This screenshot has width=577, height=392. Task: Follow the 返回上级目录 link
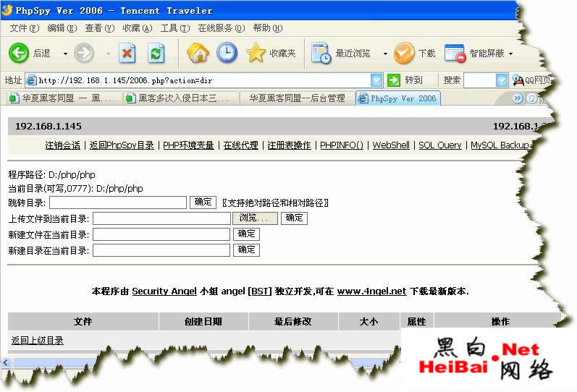coord(37,341)
